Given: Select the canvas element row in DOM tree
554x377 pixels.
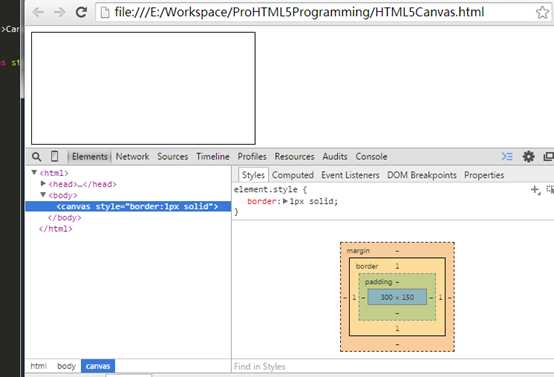Looking at the screenshot, I should click(128, 206).
